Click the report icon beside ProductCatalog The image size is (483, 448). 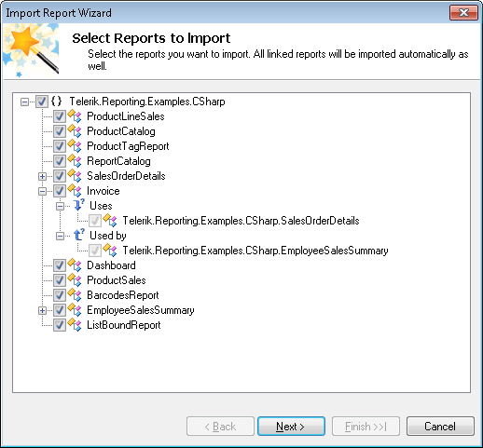point(75,131)
